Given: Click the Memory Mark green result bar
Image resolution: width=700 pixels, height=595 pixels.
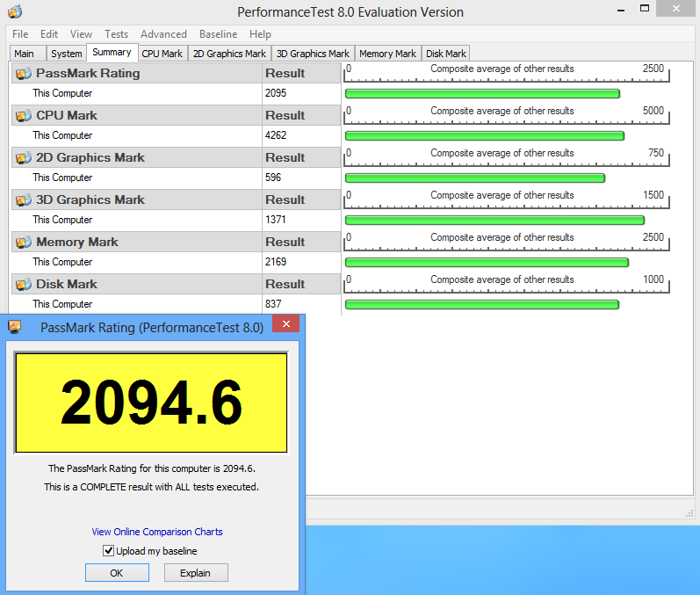Looking at the screenshot, I should (x=487, y=262).
